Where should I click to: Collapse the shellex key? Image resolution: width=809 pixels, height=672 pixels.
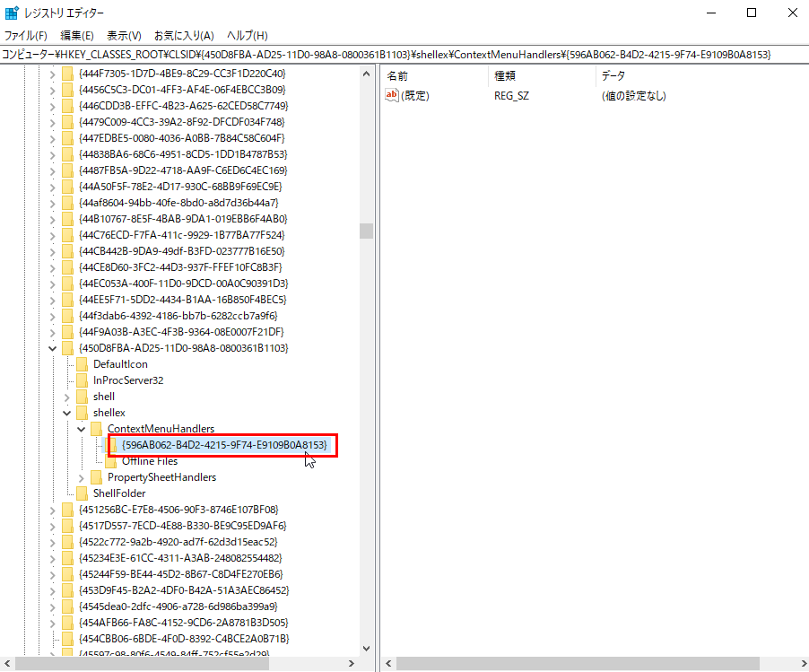click(66, 413)
